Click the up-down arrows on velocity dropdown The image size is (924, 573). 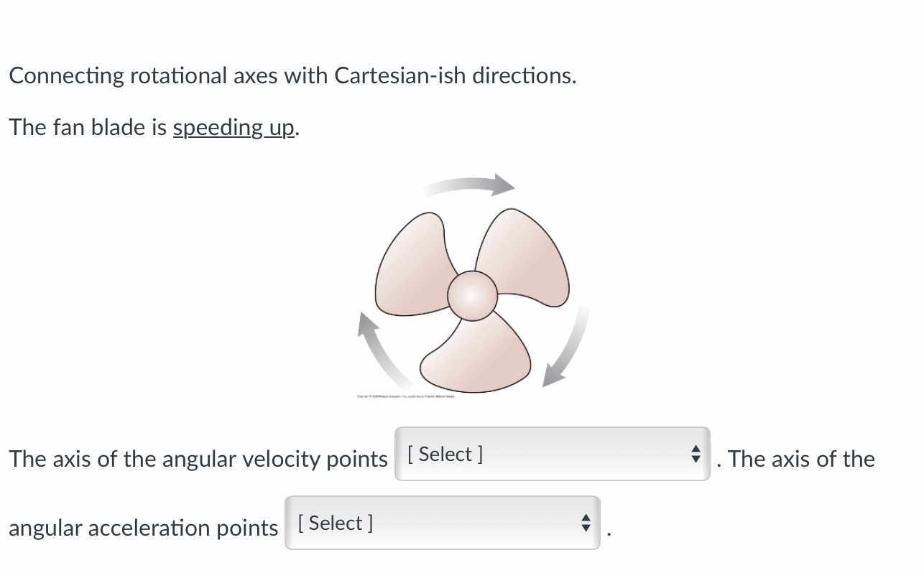tap(696, 453)
